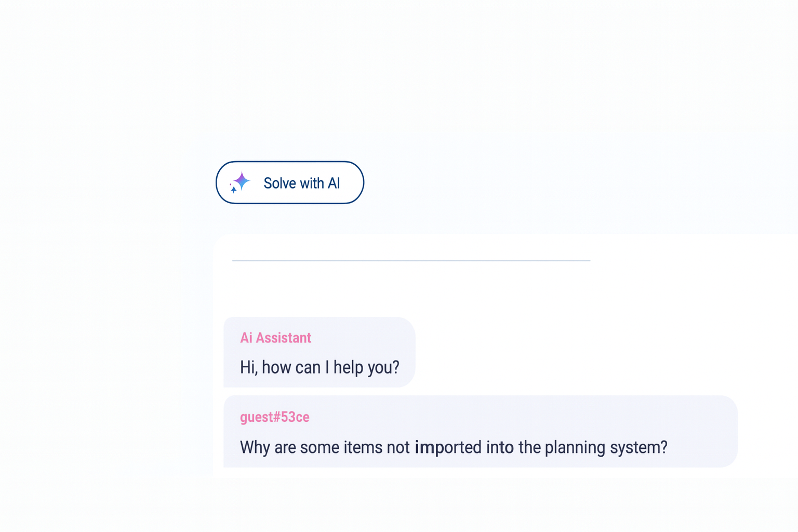Image resolution: width=798 pixels, height=532 pixels.
Task: Click the word 'into' in the guest question
Action: click(500, 447)
